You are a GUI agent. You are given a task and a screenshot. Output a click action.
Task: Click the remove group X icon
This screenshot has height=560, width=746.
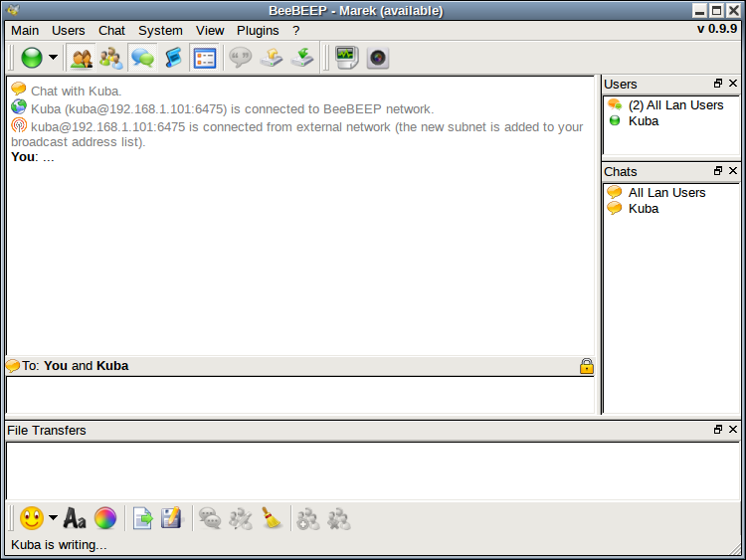pos(339,518)
